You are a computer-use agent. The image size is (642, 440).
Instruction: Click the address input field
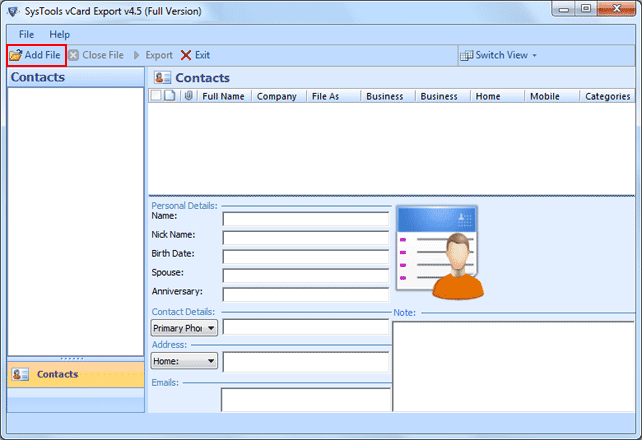(x=306, y=362)
